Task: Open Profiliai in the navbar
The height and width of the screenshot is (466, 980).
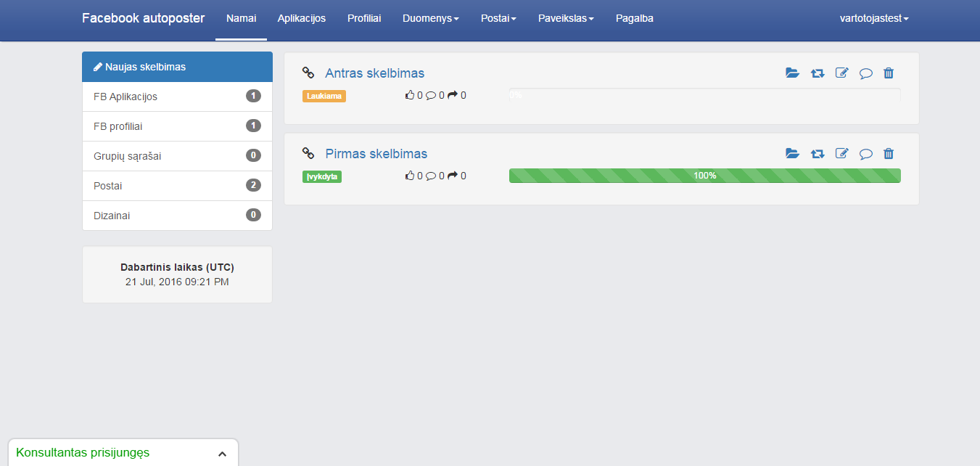Action: [x=364, y=19]
